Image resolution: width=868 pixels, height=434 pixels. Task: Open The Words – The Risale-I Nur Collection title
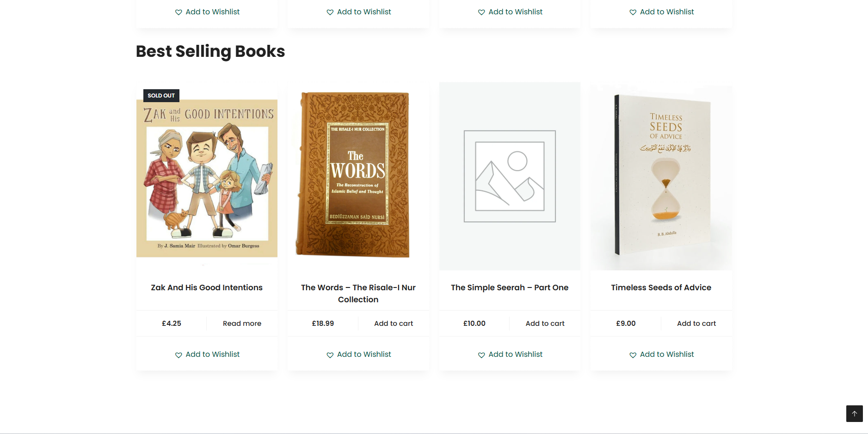[x=358, y=293]
